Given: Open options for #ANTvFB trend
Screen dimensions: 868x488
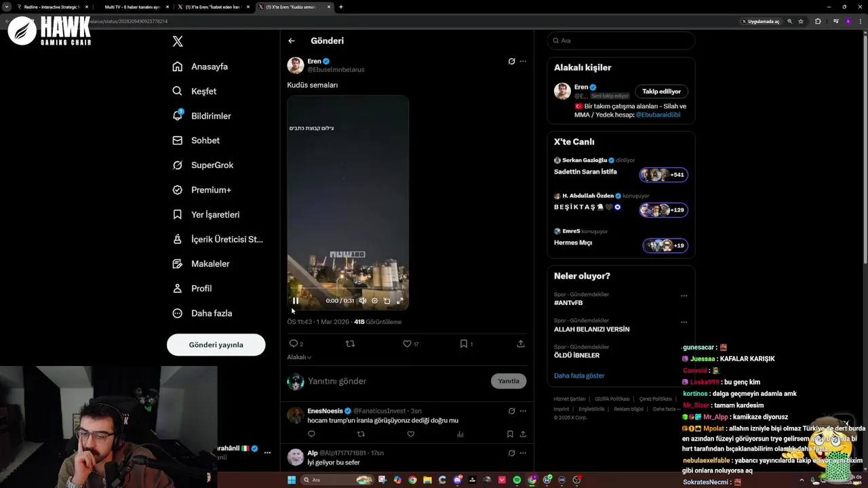Looking at the screenshot, I should 684,296.
